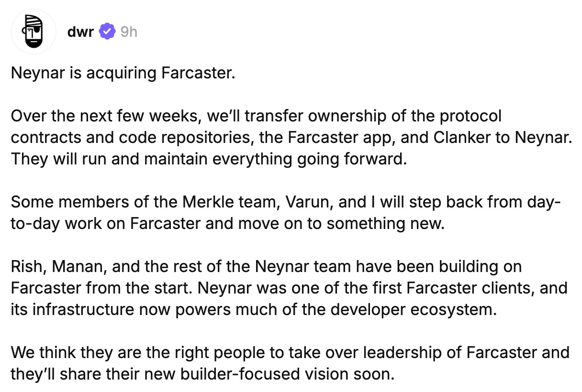Screen dimensions: 582x392
Task: Open the post's 9h timestamp
Action: [128, 32]
